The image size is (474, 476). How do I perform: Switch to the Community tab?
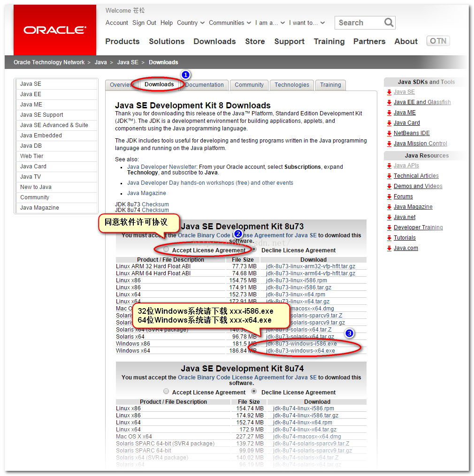coord(249,85)
